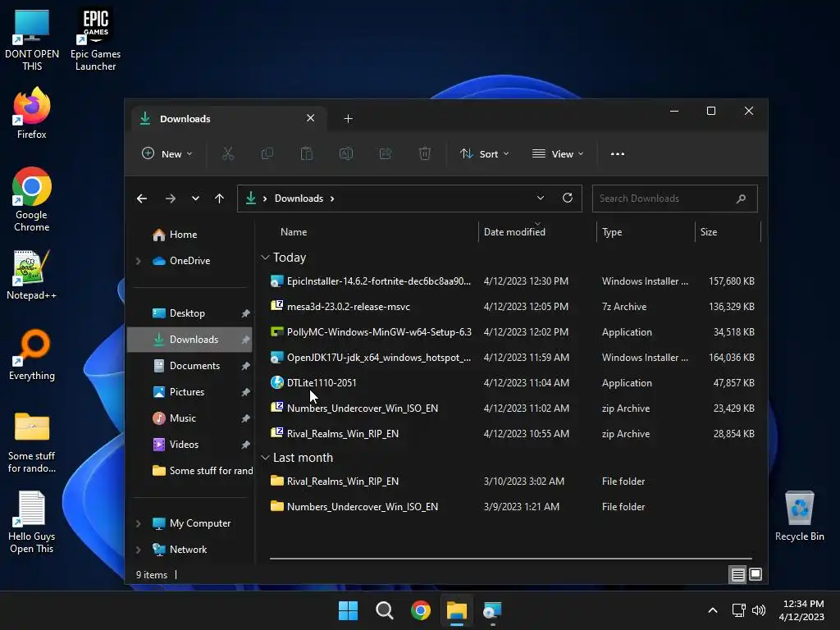Click the horizontal scrollbar in file list
Screen dimensions: 840x630
coord(510,559)
